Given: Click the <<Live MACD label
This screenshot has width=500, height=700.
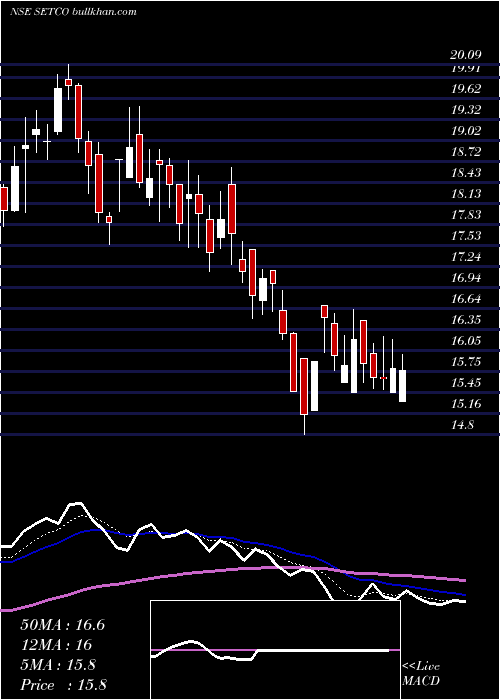Looking at the screenshot, I should (x=421, y=674).
